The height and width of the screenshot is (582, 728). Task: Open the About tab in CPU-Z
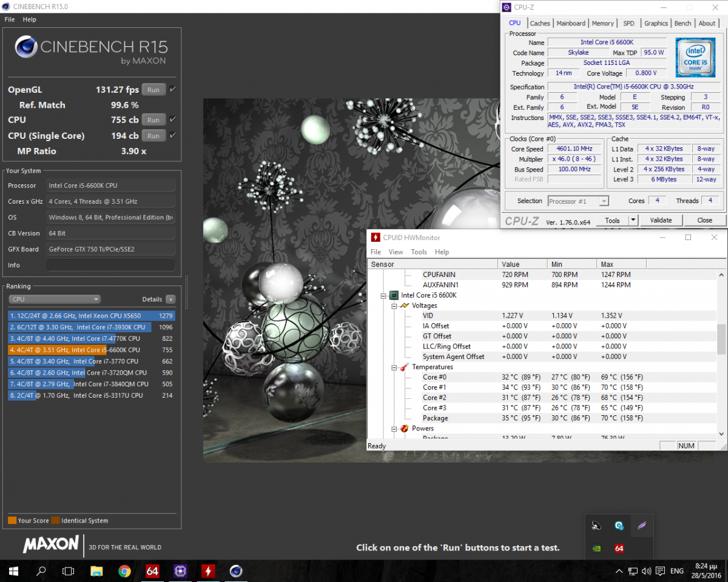[x=707, y=23]
